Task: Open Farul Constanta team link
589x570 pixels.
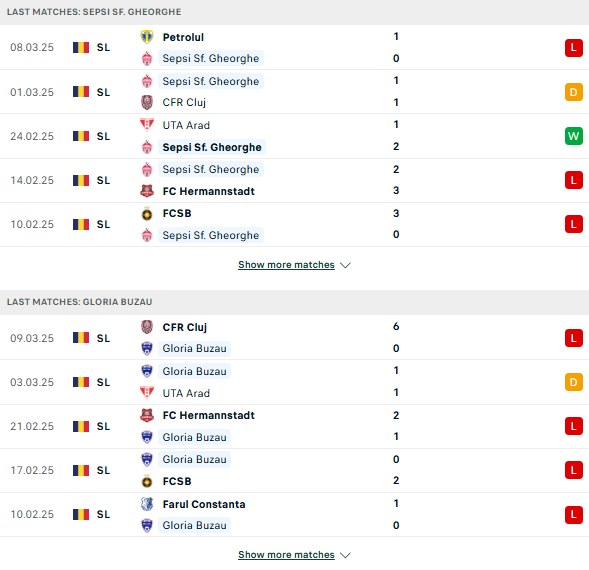Action: (x=204, y=504)
